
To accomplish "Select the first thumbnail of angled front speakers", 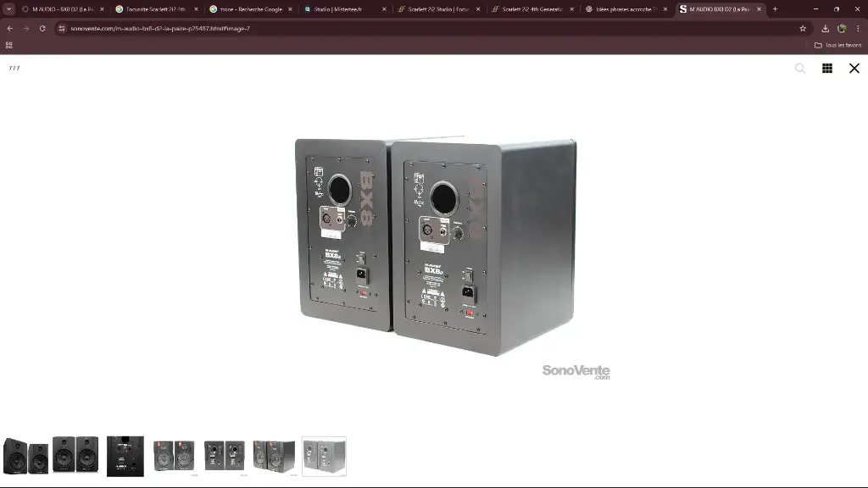I will pyautogui.click(x=25, y=456).
